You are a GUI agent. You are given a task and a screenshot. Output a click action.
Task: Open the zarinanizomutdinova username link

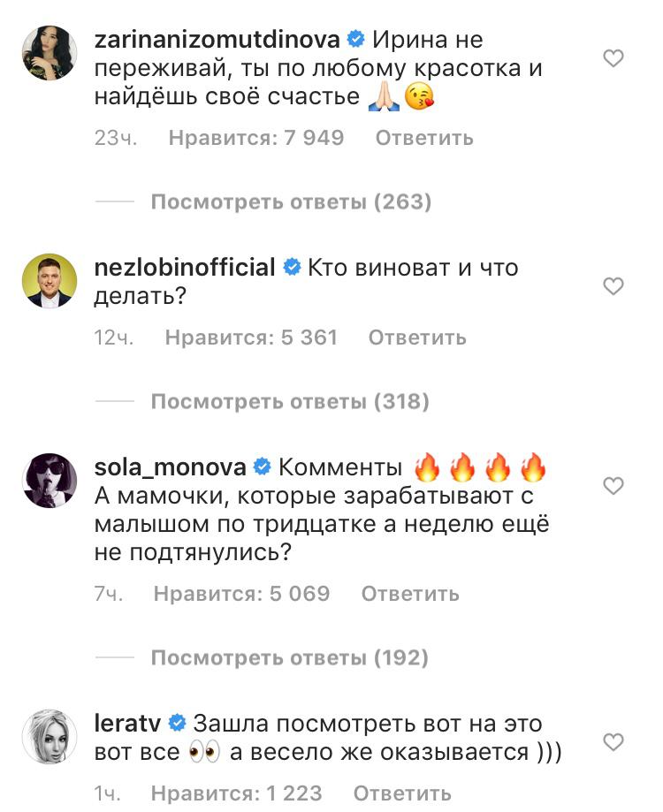click(x=217, y=40)
